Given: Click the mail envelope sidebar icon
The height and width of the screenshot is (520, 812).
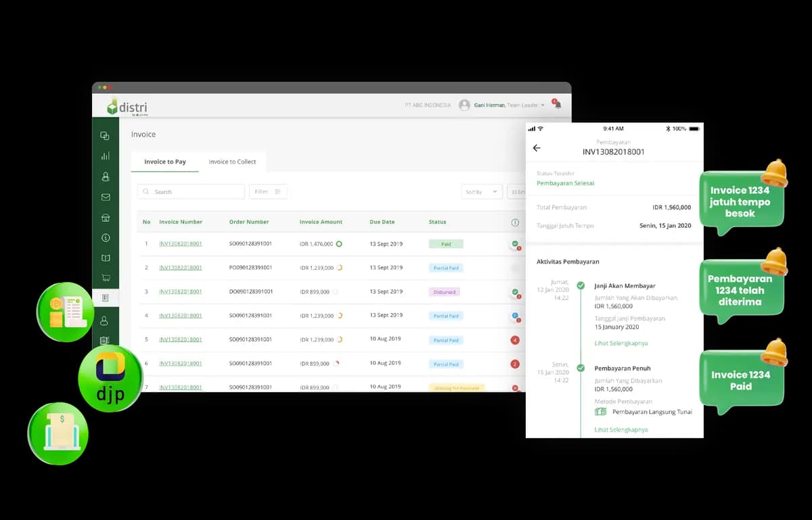Looking at the screenshot, I should pyautogui.click(x=106, y=197).
